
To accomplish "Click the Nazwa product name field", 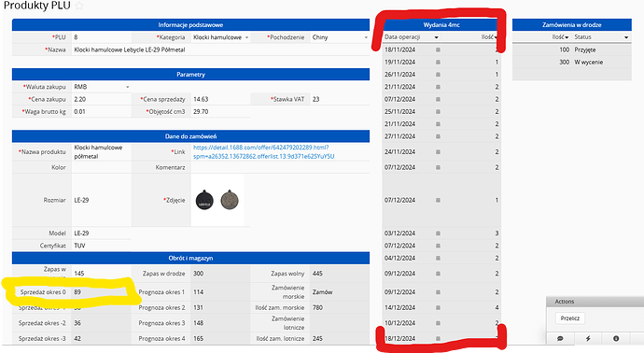I will pyautogui.click(x=220, y=49).
